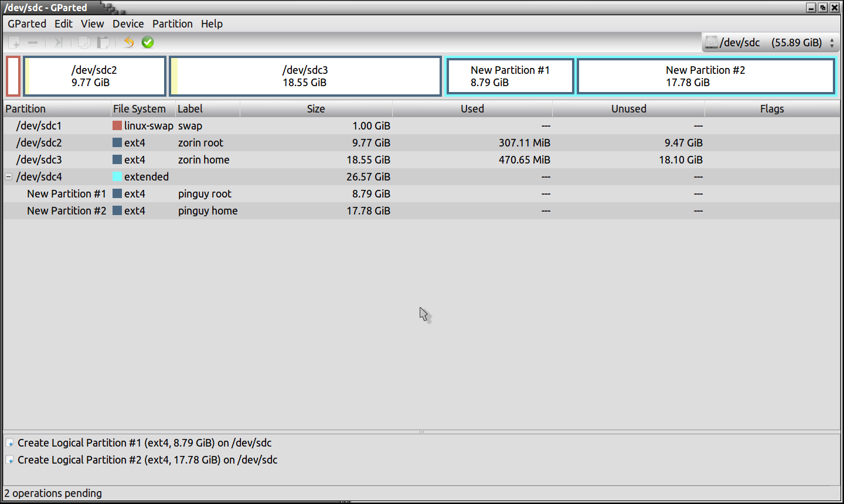Click the Delete partition minus icon
The image size is (844, 504).
(x=33, y=42)
